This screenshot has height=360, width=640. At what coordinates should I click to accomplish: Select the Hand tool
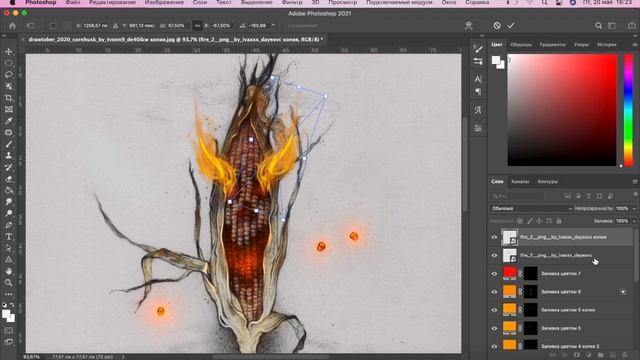[x=9, y=271]
